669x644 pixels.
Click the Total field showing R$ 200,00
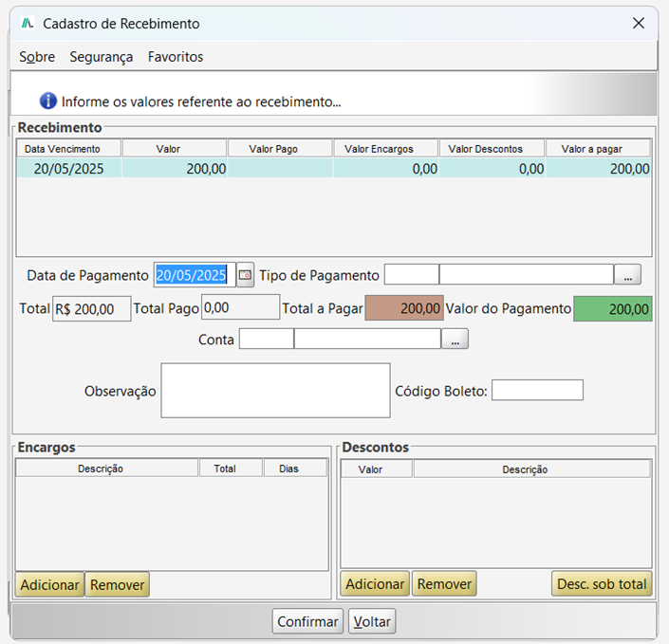coord(92,309)
